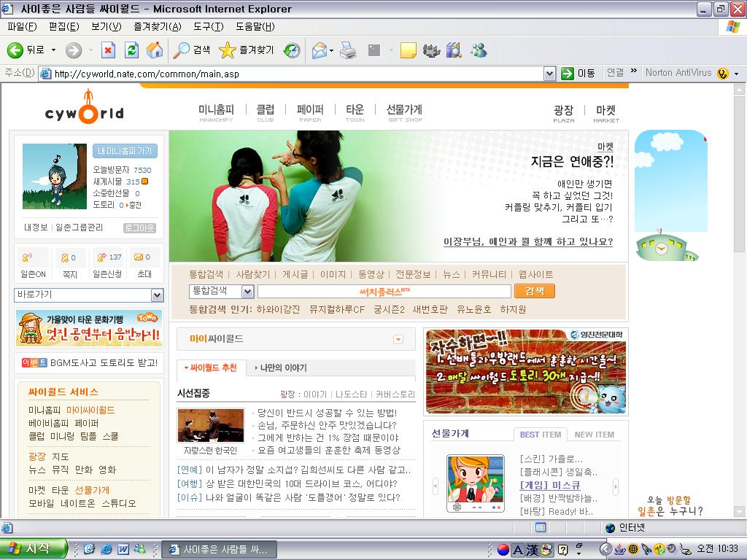Screen dimensions: 747x560
Task: Click gift shop previous arrow
Action: pos(436,486)
